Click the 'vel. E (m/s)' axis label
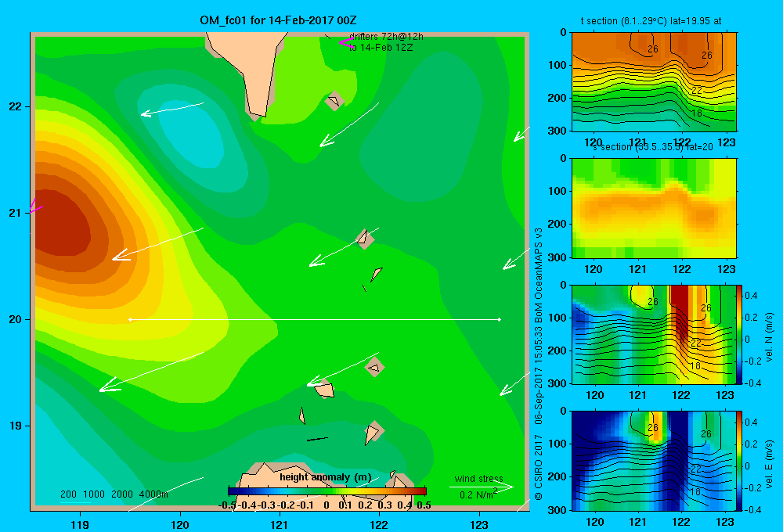Viewport: 783px width, 532px height. point(770,464)
